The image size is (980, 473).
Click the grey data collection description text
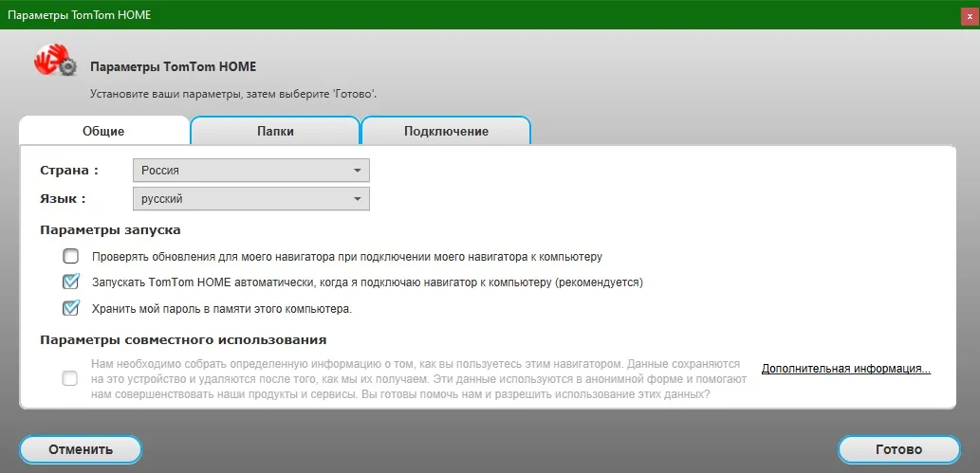pyautogui.click(x=418, y=378)
